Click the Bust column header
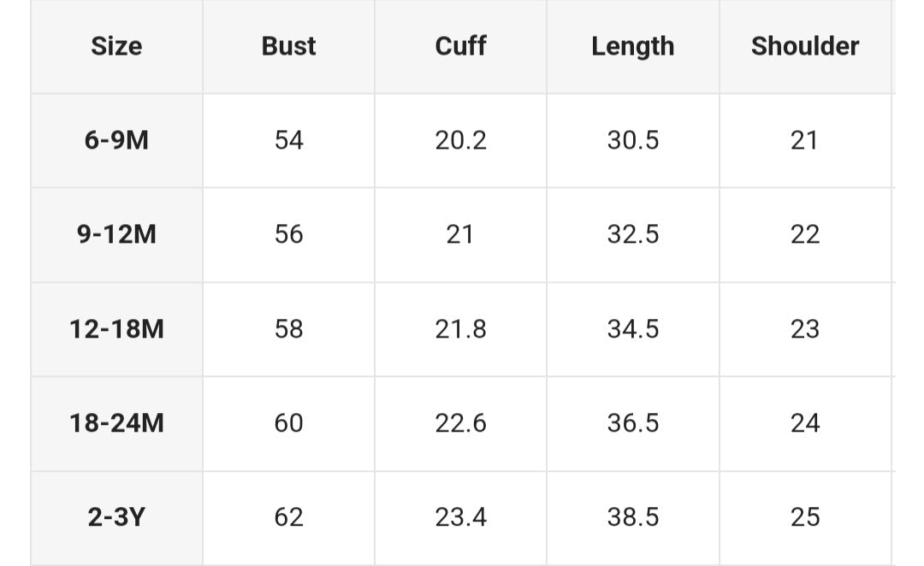The width and height of the screenshot is (924, 566). [288, 46]
